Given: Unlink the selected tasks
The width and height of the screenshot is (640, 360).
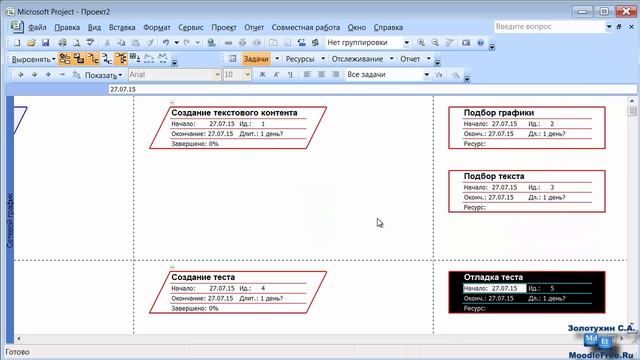Looking at the screenshot, I should (242, 42).
